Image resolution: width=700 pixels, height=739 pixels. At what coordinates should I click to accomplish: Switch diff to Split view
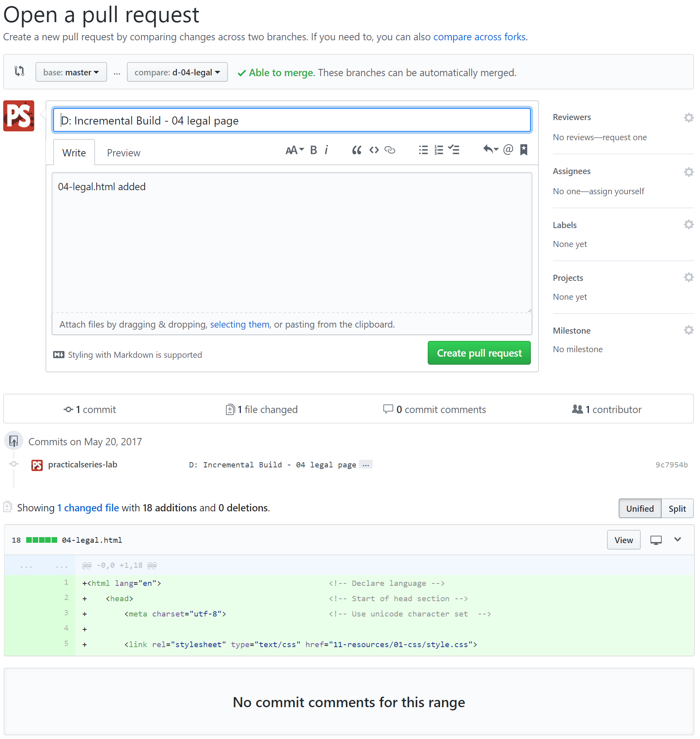677,509
